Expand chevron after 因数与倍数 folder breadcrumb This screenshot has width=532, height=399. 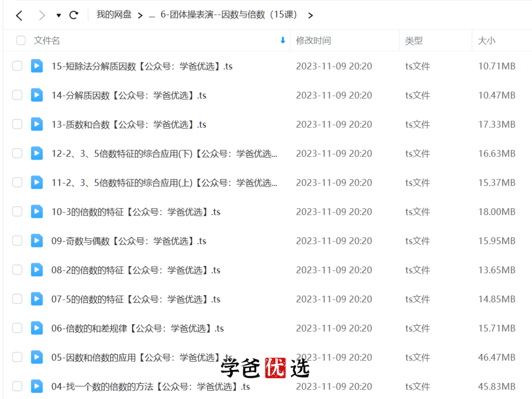coord(310,15)
